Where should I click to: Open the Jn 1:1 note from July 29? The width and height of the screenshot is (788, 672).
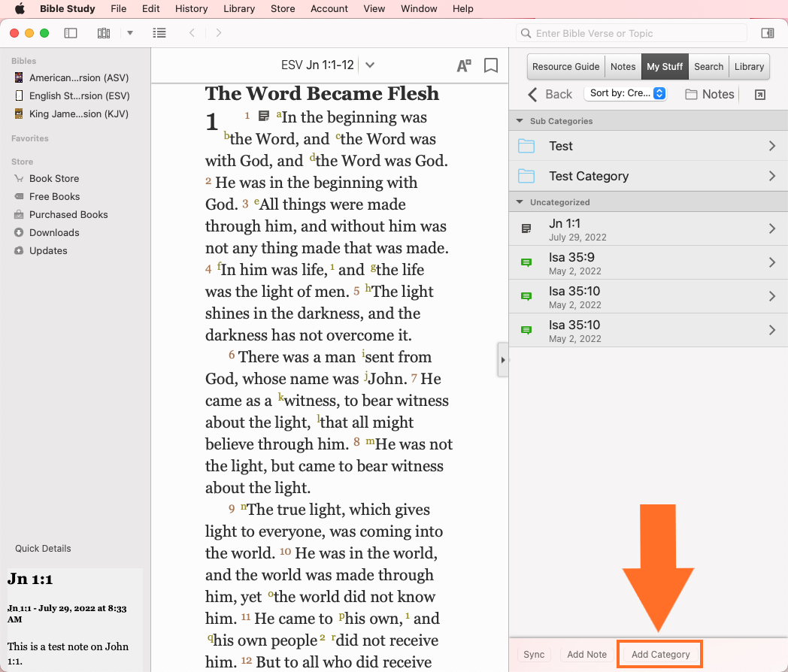point(648,229)
